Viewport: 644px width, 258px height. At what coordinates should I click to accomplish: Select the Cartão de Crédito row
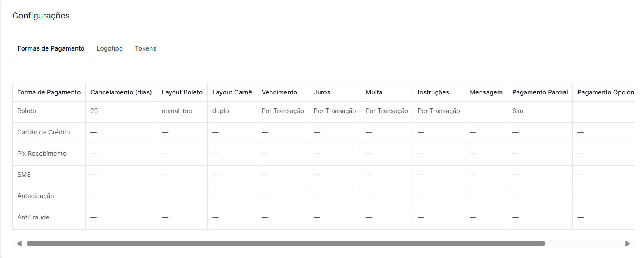[x=44, y=132]
